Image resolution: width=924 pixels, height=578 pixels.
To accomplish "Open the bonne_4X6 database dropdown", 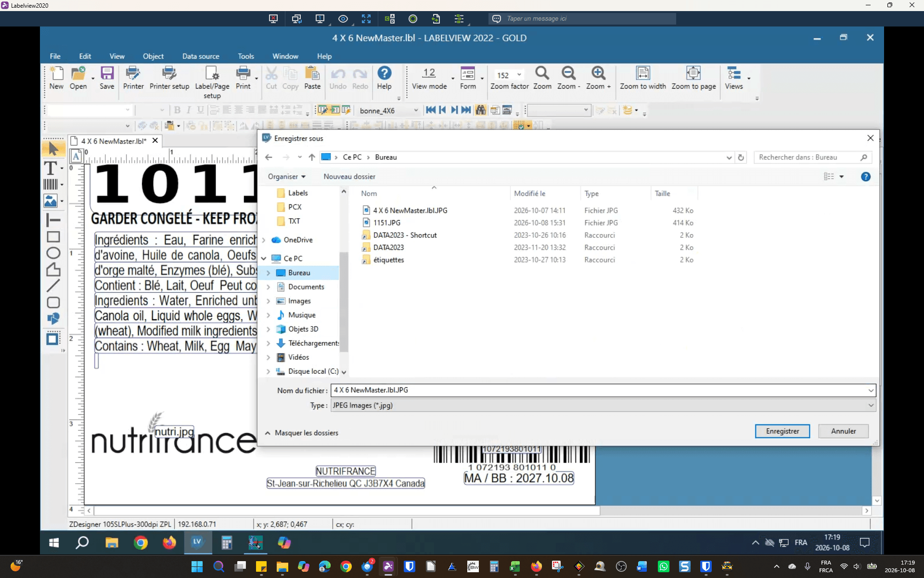I will [416, 110].
